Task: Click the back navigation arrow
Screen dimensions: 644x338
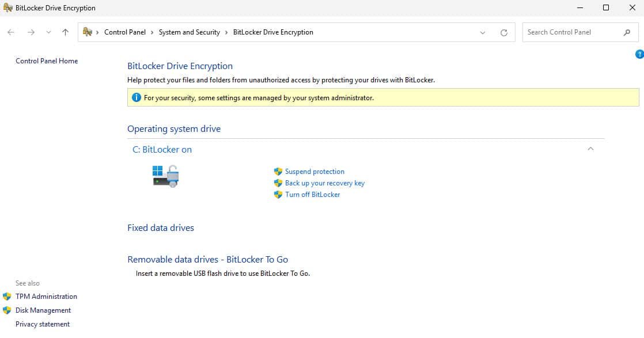Action: click(x=10, y=32)
